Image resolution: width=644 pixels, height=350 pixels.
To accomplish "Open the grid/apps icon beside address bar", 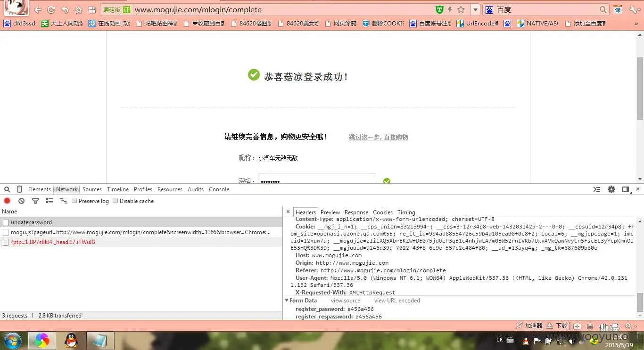I will 92,9.
